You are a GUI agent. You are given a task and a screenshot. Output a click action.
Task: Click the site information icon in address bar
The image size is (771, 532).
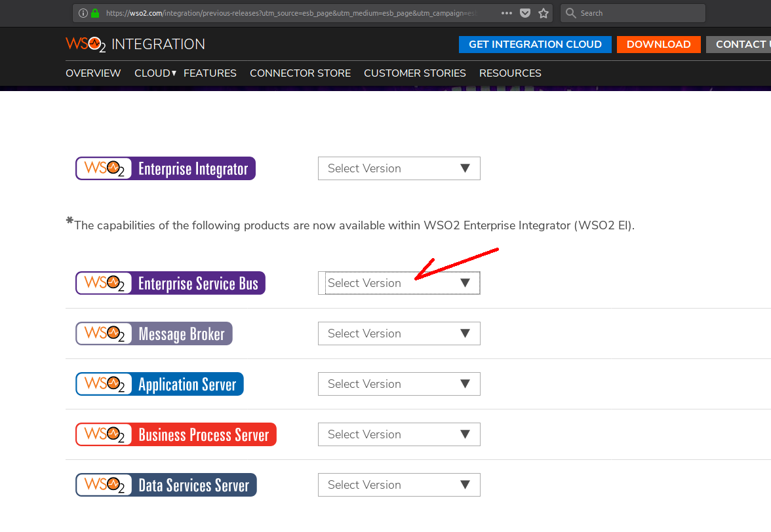(83, 13)
